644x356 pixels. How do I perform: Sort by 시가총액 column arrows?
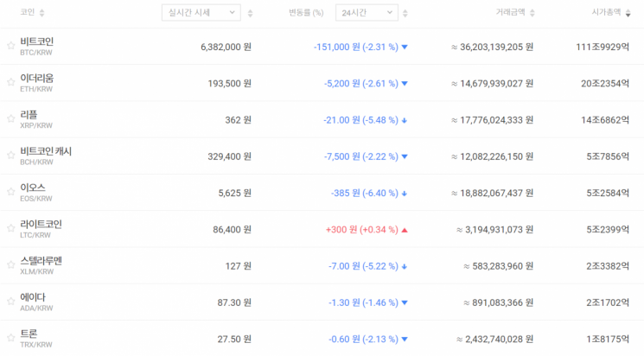pyautogui.click(x=626, y=13)
